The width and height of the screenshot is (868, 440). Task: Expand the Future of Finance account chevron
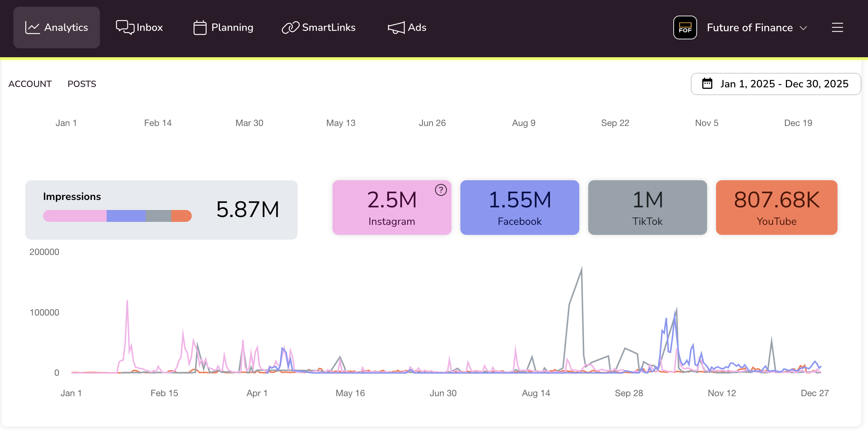tap(803, 28)
